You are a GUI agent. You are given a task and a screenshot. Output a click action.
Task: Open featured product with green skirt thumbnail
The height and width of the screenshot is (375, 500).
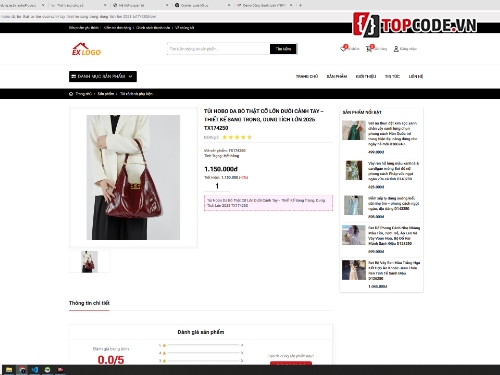(354, 130)
